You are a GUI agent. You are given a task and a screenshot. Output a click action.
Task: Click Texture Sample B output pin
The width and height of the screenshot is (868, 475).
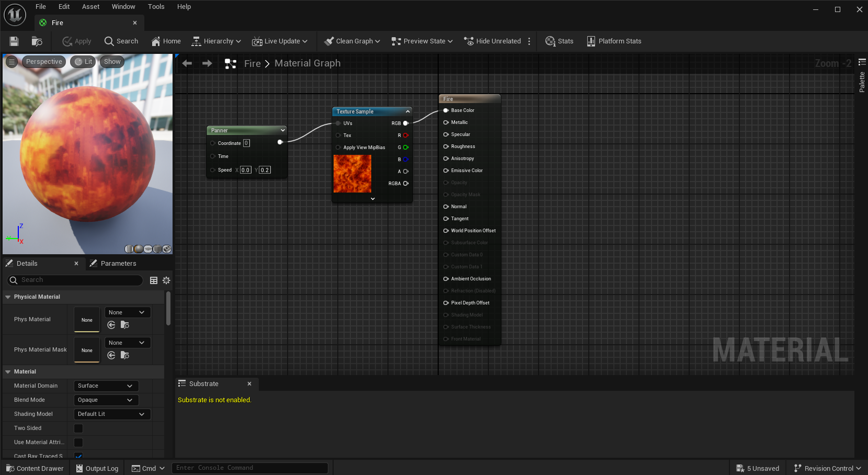pos(406,160)
